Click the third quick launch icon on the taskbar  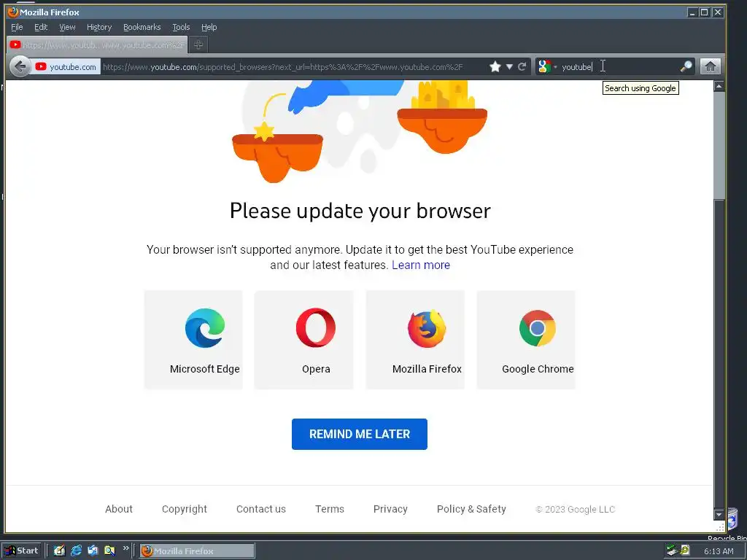[x=93, y=551]
